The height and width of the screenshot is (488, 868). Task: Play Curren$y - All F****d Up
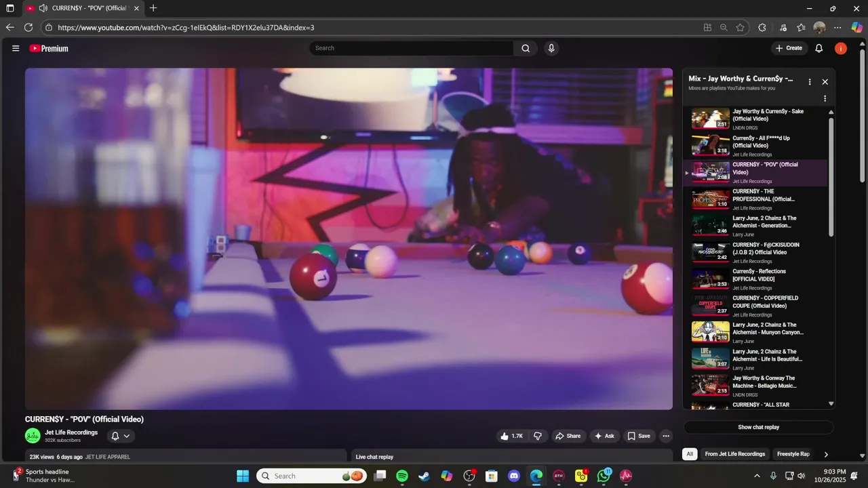point(756,145)
